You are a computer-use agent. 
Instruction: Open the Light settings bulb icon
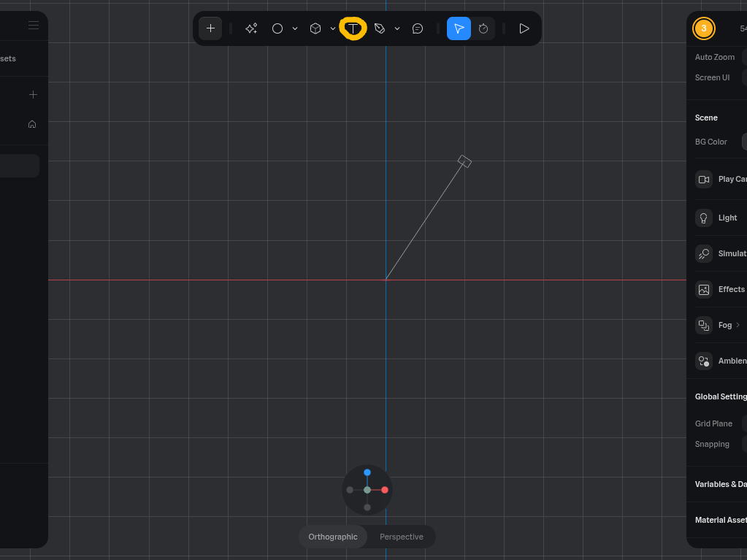pyautogui.click(x=704, y=218)
